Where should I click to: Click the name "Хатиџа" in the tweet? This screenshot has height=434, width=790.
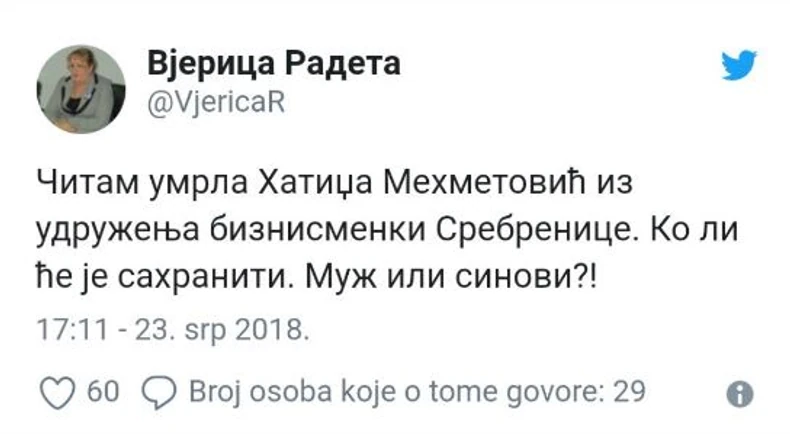333,184
